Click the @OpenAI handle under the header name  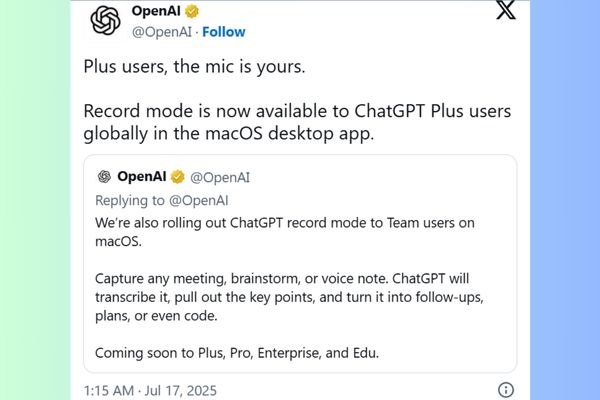(162, 32)
